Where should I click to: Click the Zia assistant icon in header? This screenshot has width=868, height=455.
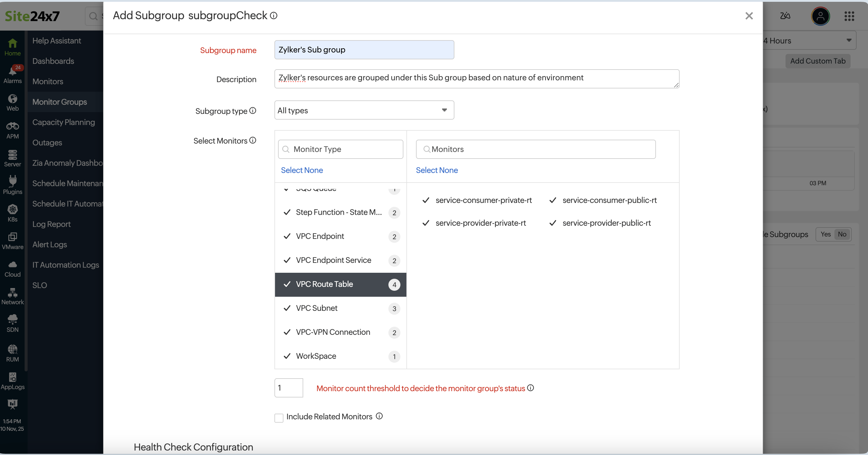[785, 16]
